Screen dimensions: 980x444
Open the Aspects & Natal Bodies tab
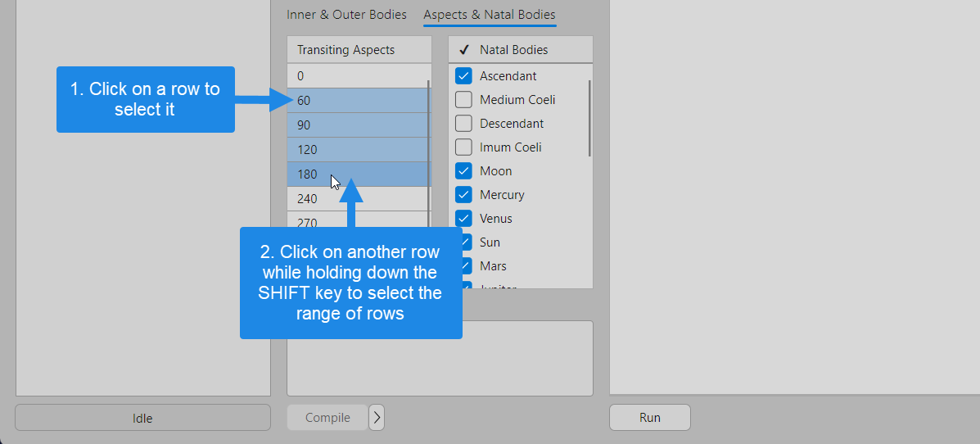pyautogui.click(x=489, y=15)
